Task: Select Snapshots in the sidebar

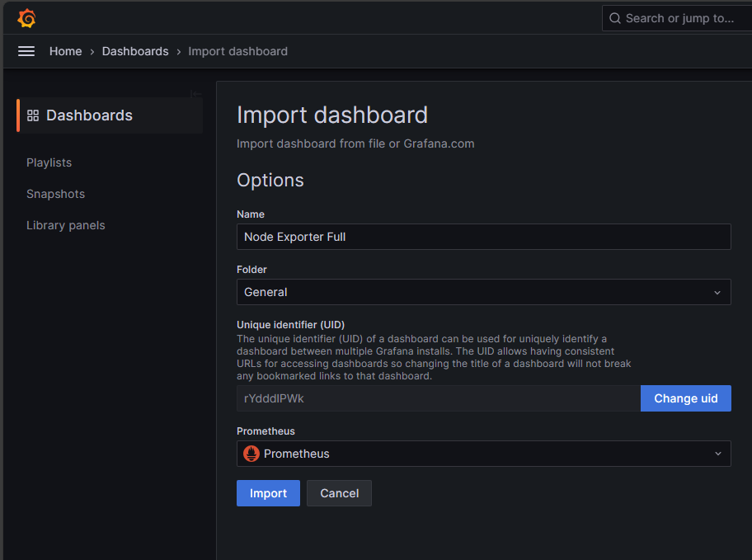Action: click(55, 194)
